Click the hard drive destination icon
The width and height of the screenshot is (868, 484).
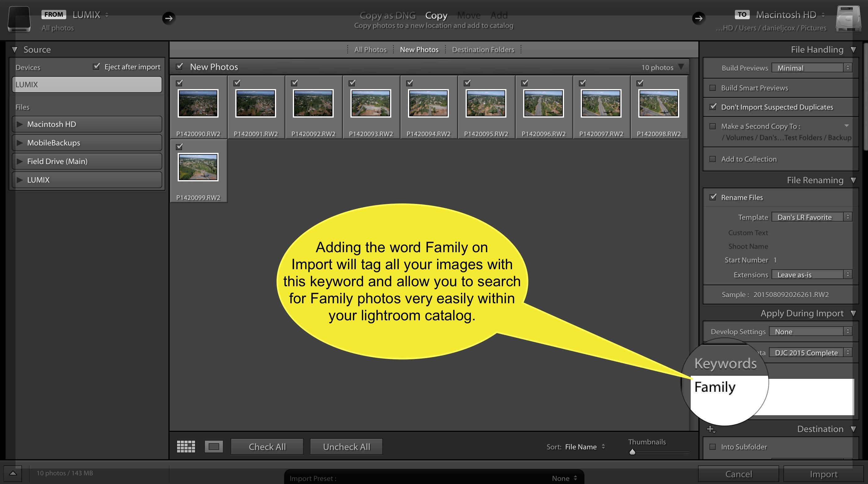pyautogui.click(x=848, y=19)
